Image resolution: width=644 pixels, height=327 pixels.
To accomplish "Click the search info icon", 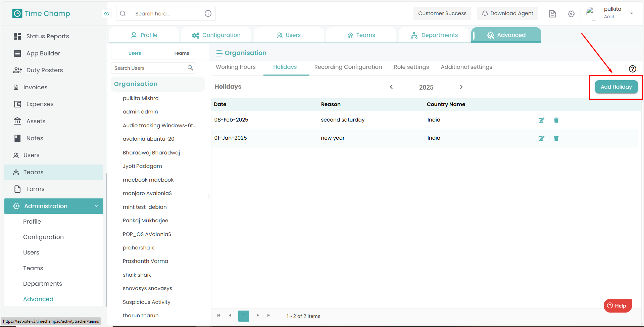I will (x=208, y=13).
